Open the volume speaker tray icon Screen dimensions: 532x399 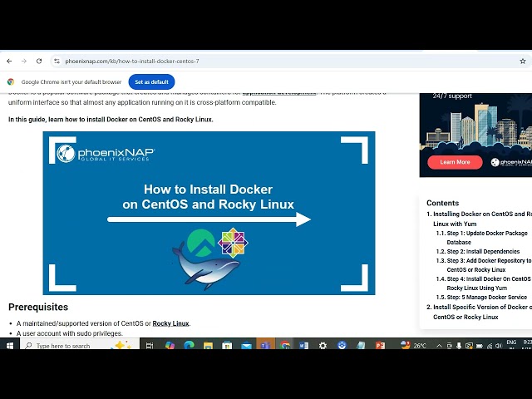[x=499, y=346]
